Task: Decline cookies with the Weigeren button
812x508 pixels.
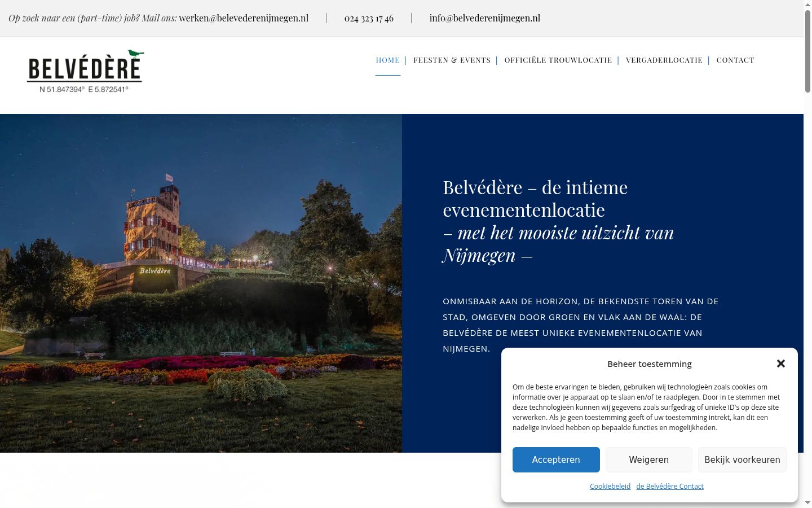Action: (x=649, y=459)
